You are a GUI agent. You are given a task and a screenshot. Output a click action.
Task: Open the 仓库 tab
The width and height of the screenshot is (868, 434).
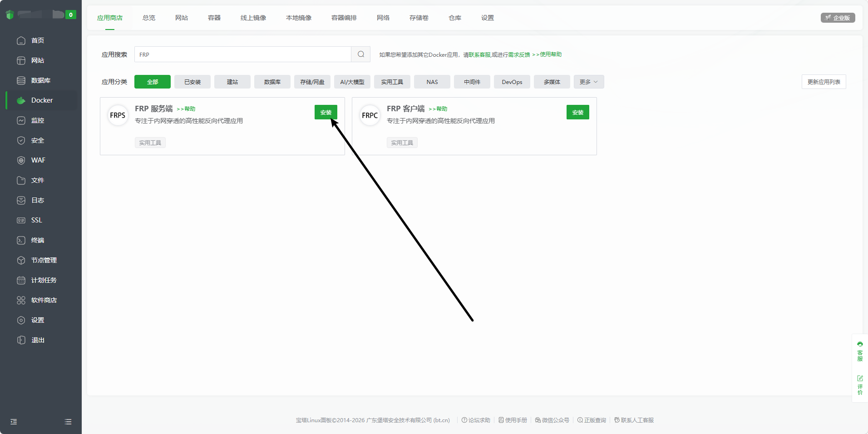point(455,18)
